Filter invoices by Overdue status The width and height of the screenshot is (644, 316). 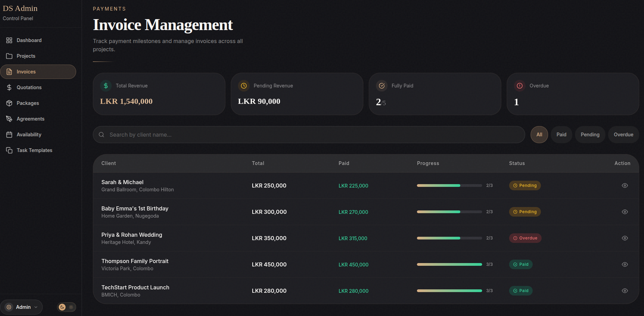(623, 134)
